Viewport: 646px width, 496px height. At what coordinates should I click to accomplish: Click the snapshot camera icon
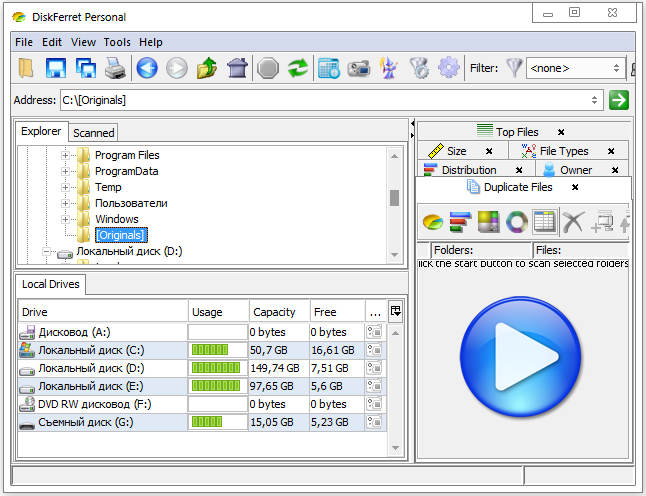(358, 68)
